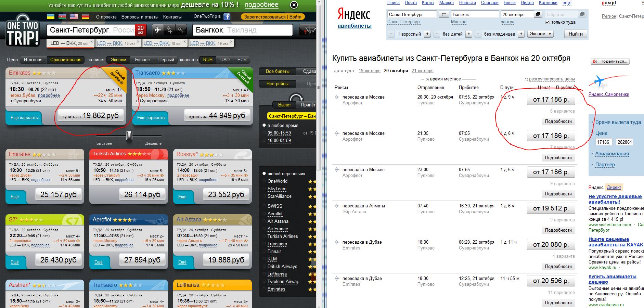Add a child with plus next to без детей

[x=469, y=34]
